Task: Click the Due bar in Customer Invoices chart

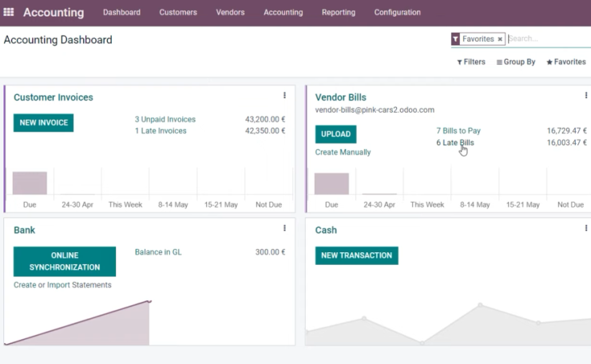Action: 30,183
